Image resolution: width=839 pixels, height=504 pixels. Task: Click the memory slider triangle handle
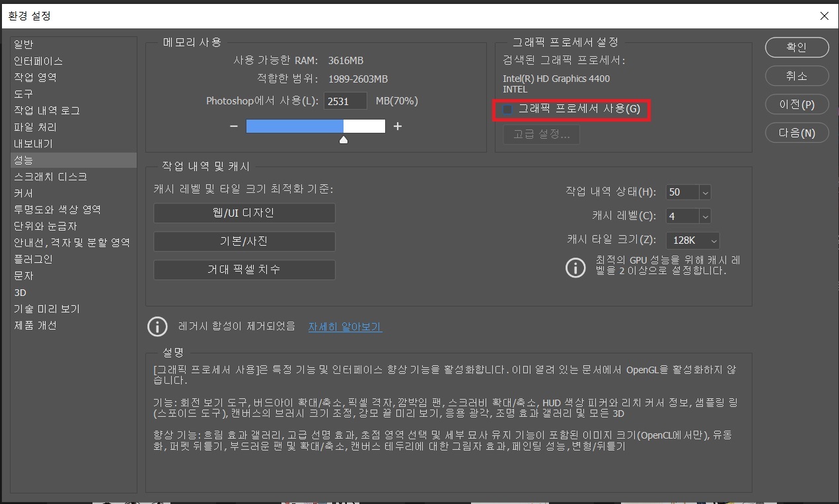pyautogui.click(x=344, y=139)
